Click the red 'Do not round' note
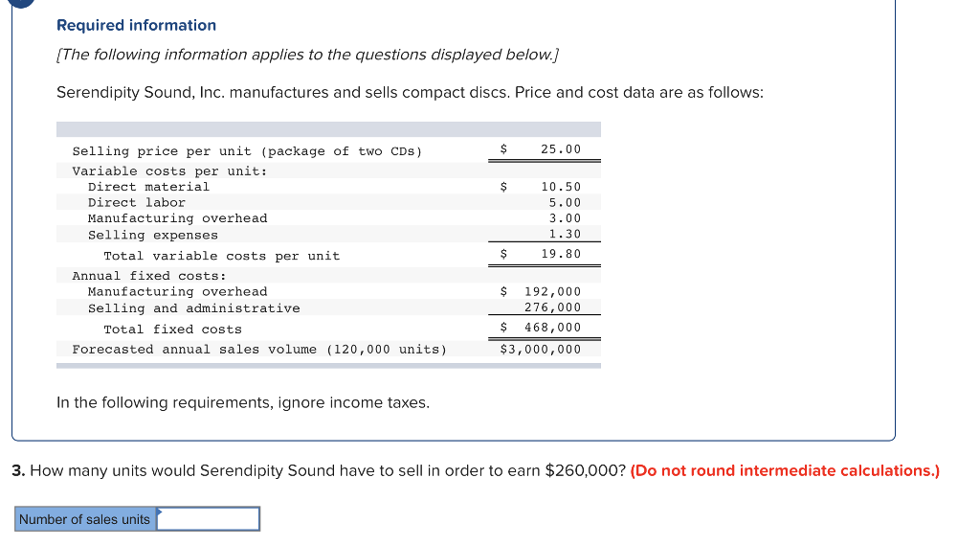980x546 pixels. [x=785, y=470]
